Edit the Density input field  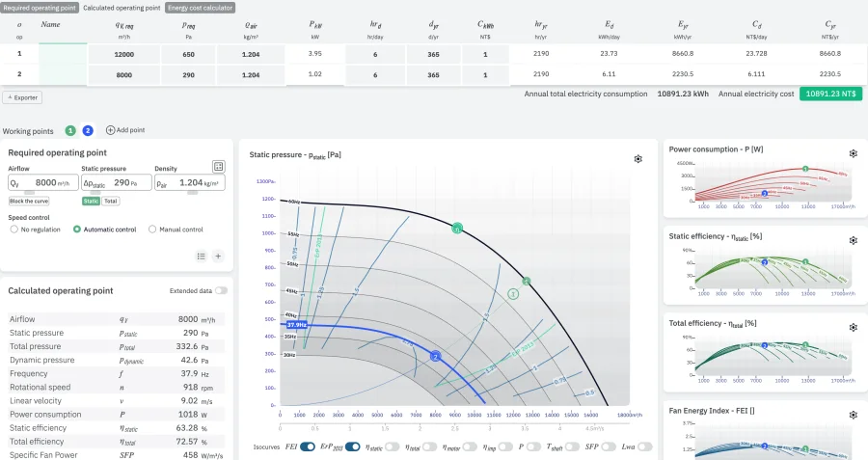190,182
